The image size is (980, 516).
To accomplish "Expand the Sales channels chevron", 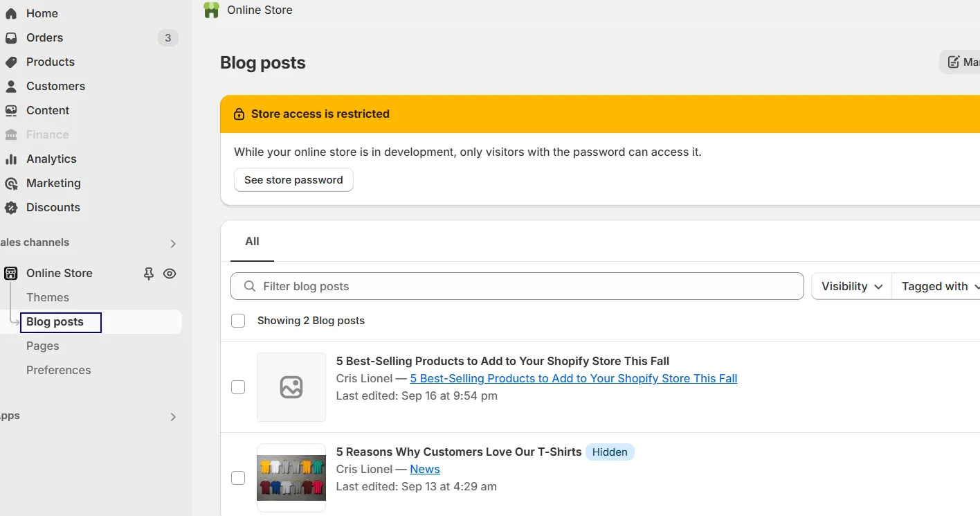I will click(173, 243).
